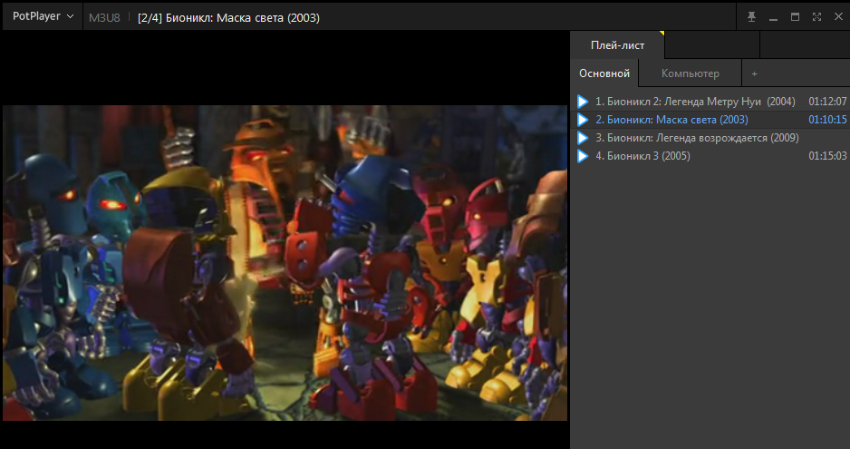Switch to the Основной playlist tab
Viewport: 850px width, 449px height.
tap(604, 73)
